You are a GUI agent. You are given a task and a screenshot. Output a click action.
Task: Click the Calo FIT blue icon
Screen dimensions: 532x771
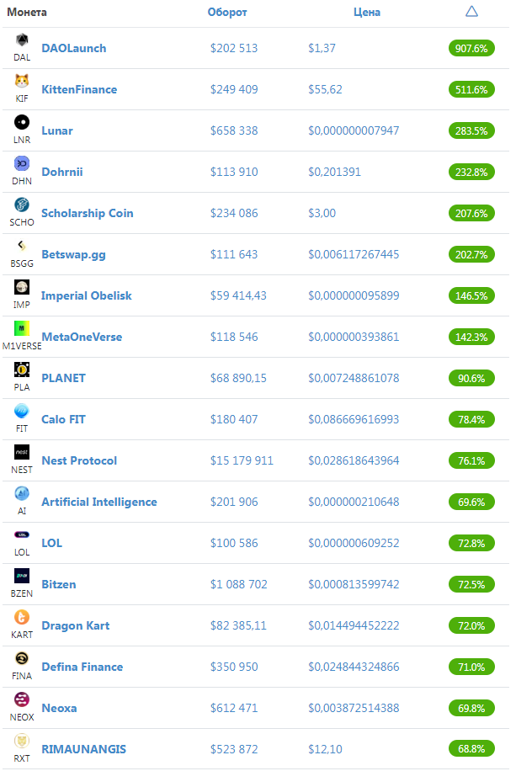coord(22,411)
